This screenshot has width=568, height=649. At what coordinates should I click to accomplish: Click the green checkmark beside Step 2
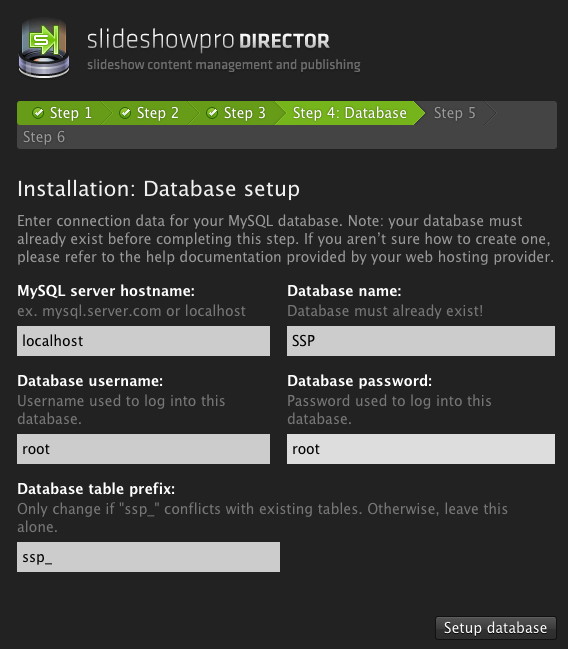click(125, 113)
